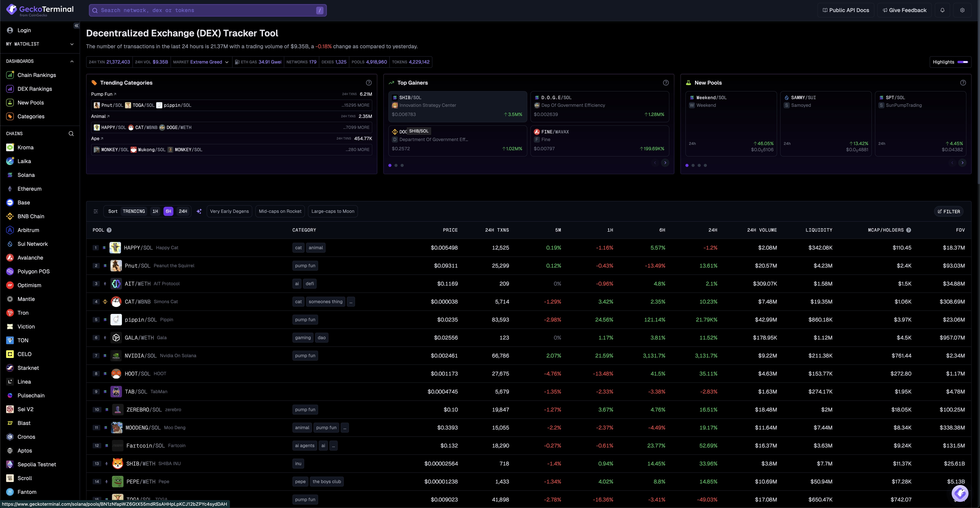Toggle the Highlights switch
The width and height of the screenshot is (980, 508).
click(x=963, y=62)
